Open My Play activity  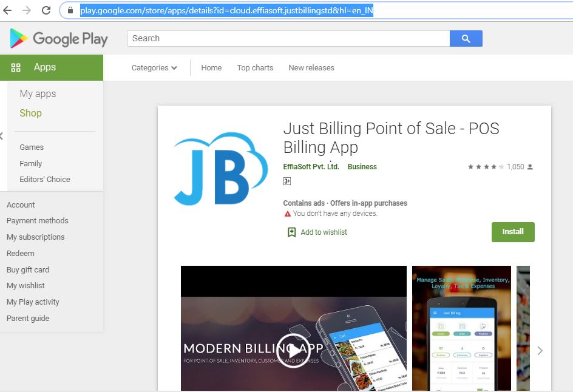tap(33, 302)
